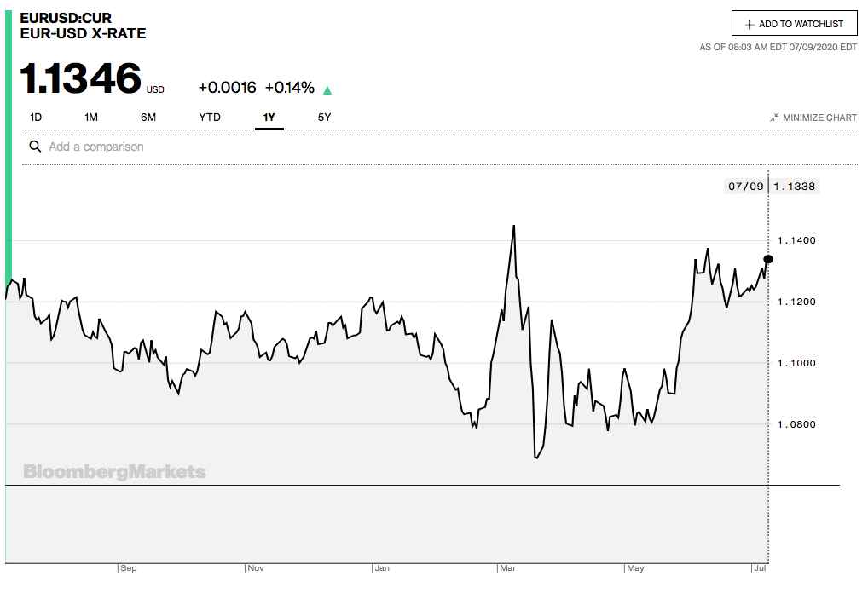This screenshot has width=868, height=593.
Task: Select the 6M time range
Action: pyautogui.click(x=148, y=118)
